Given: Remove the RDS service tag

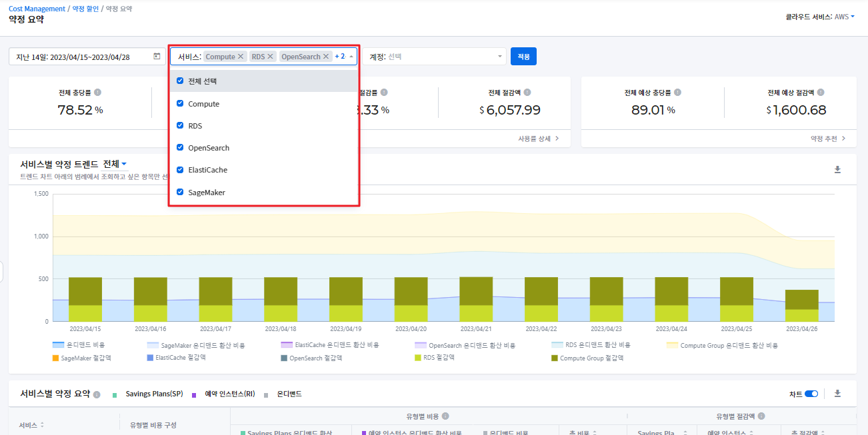Looking at the screenshot, I should 271,57.
